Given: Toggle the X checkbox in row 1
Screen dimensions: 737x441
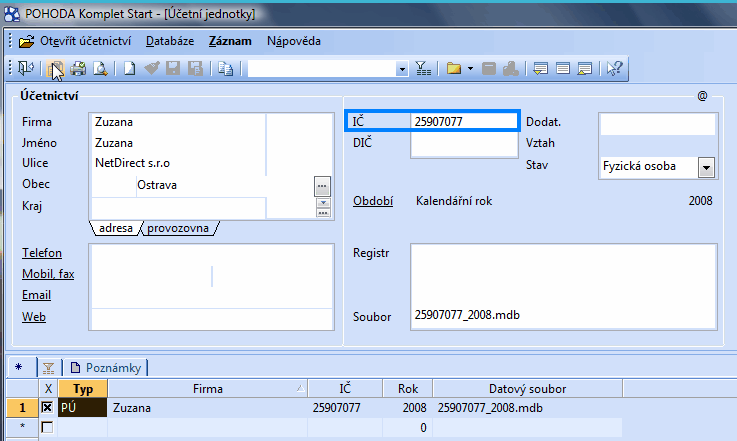Looking at the screenshot, I should pyautogui.click(x=47, y=407).
